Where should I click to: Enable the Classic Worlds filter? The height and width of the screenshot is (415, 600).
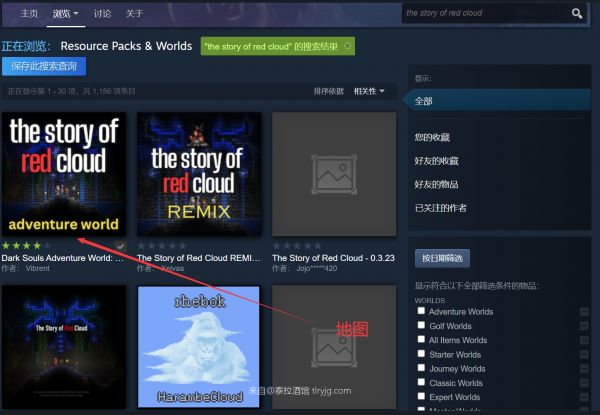421,382
